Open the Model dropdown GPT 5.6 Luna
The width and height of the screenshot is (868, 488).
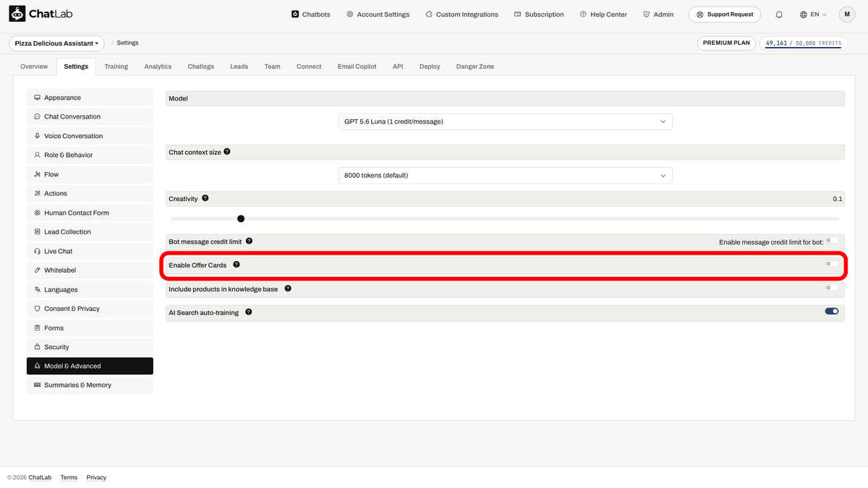tap(506, 121)
